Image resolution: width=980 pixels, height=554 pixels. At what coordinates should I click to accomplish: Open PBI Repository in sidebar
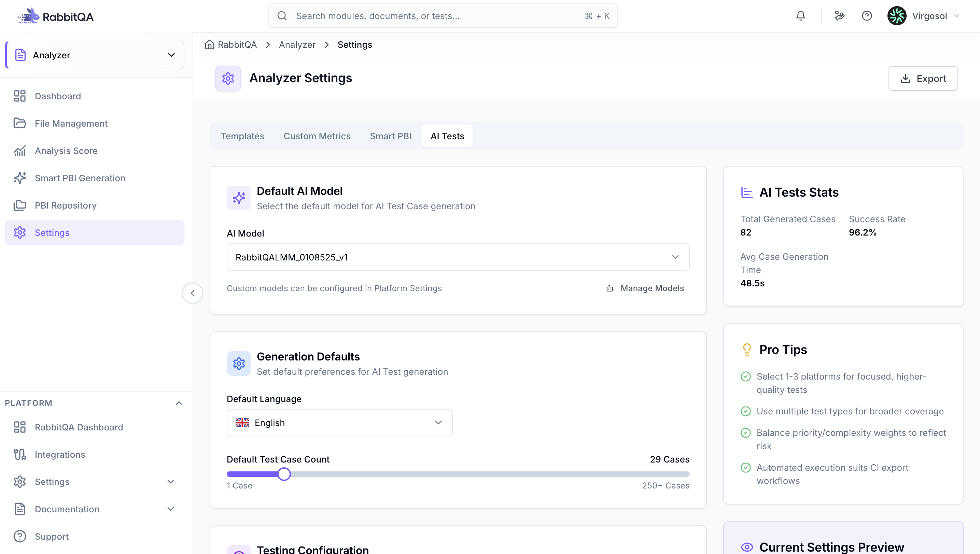pyautogui.click(x=94, y=205)
